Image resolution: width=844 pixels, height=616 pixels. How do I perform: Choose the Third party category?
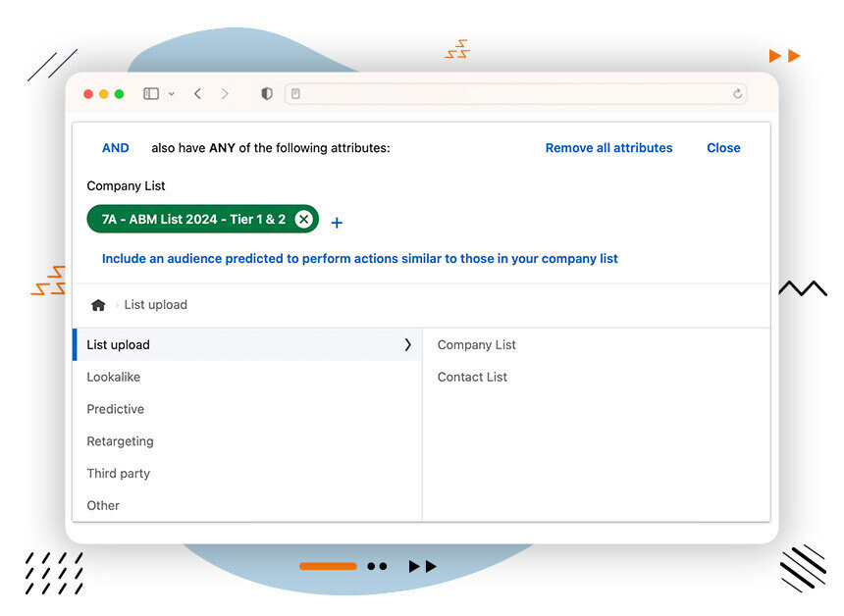[x=119, y=474]
